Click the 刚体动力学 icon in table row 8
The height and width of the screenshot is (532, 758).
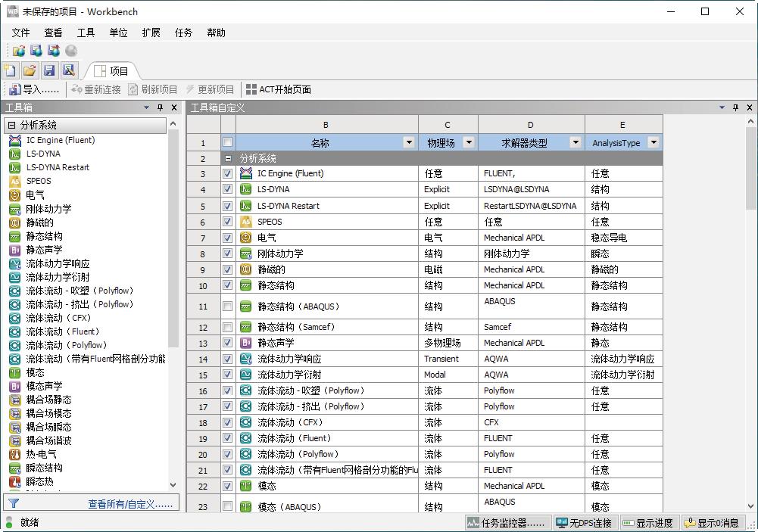pyautogui.click(x=245, y=254)
